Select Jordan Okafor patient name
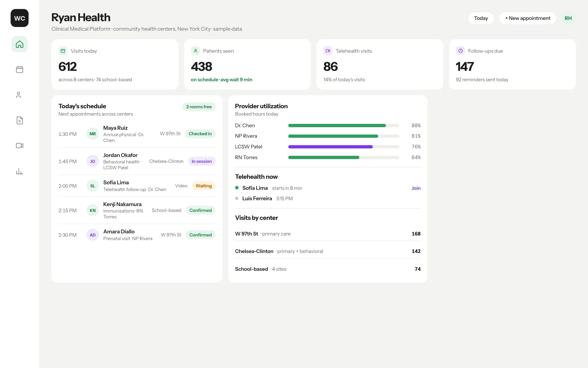 (x=120, y=155)
